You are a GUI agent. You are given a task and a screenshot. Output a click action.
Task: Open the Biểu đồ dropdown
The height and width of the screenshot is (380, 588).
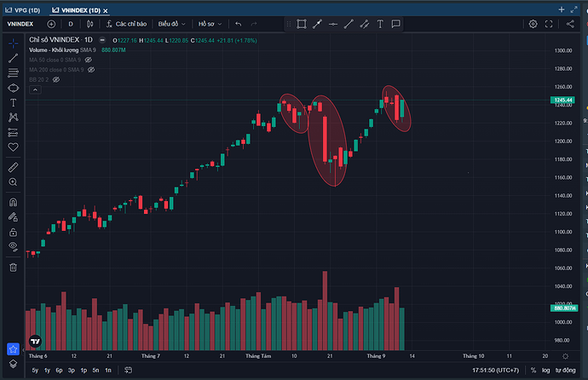point(172,24)
